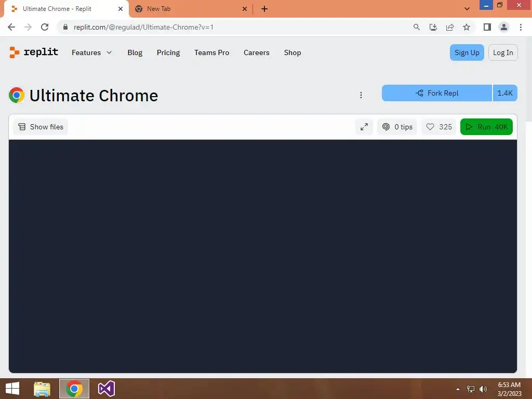Click the Chrome icon in the taskbar
This screenshot has height=399, width=532.
pyautogui.click(x=74, y=389)
